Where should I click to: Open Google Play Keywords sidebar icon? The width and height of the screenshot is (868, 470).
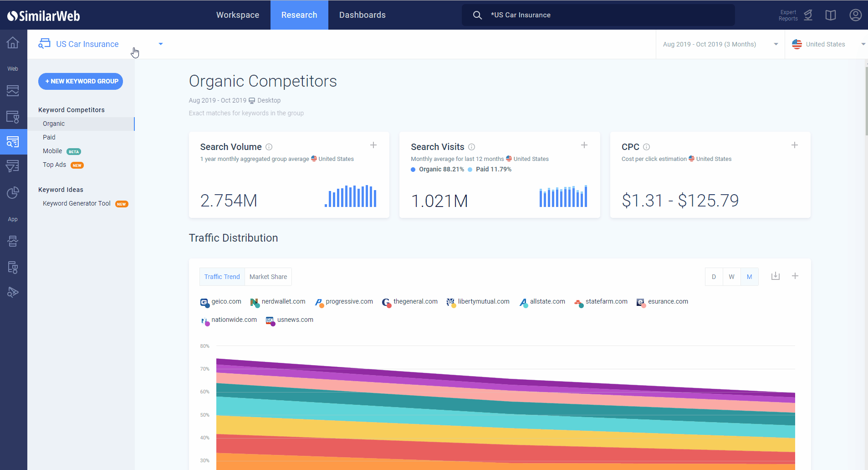tap(13, 292)
